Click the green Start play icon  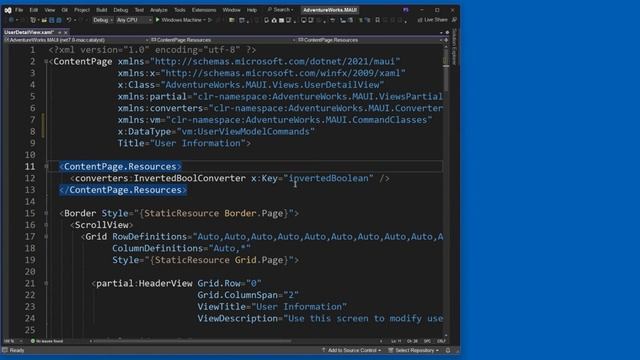point(158,20)
